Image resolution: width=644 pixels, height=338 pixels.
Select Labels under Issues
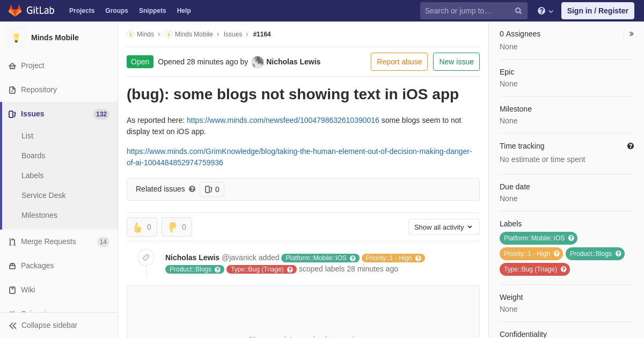[x=32, y=175]
